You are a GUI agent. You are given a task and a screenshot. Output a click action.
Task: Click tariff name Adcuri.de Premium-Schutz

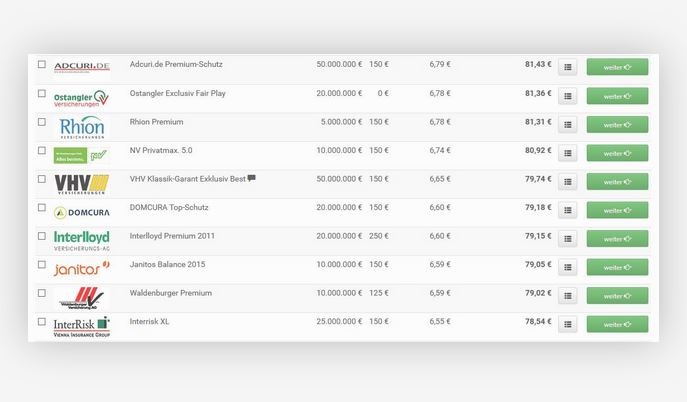[x=176, y=64]
